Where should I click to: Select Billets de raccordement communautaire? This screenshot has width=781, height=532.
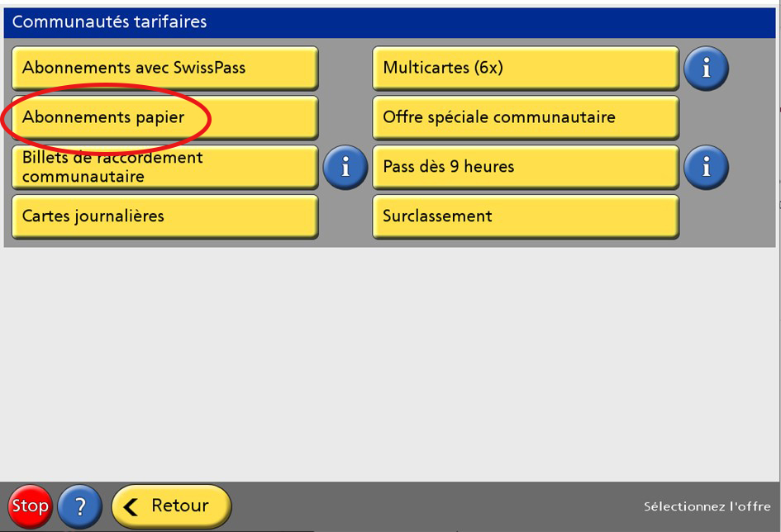pyautogui.click(x=164, y=168)
